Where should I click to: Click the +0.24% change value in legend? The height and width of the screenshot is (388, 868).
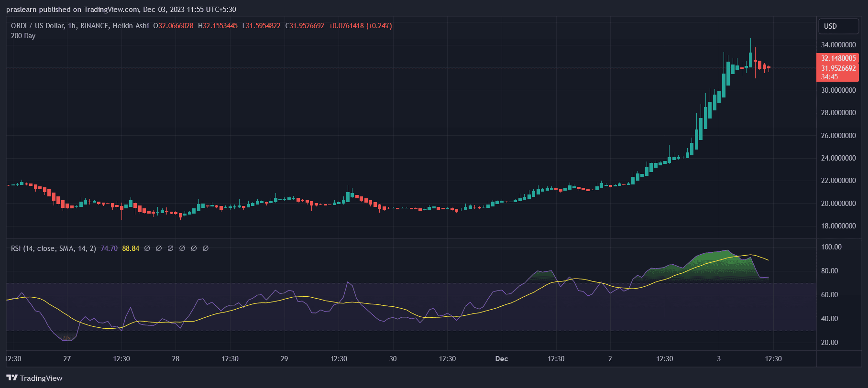coord(379,26)
